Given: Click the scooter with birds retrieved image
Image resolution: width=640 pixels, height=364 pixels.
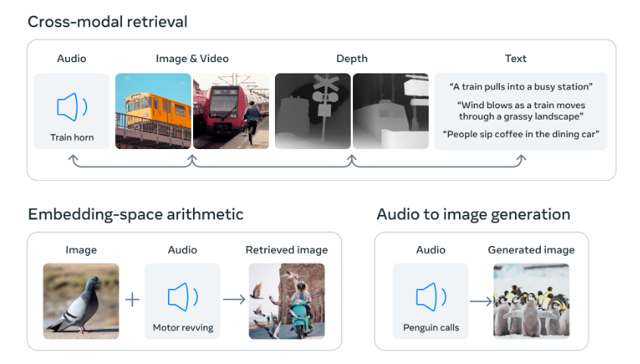Looking at the screenshot, I should pyautogui.click(x=287, y=301).
